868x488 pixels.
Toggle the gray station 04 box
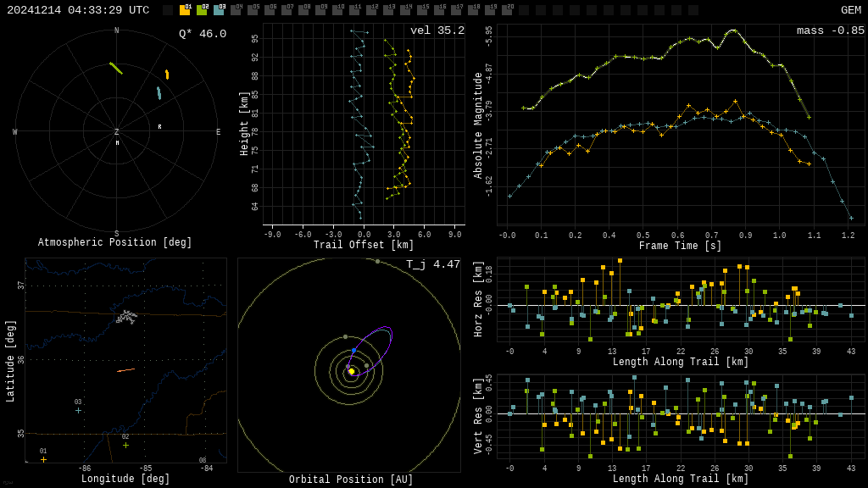(236, 10)
